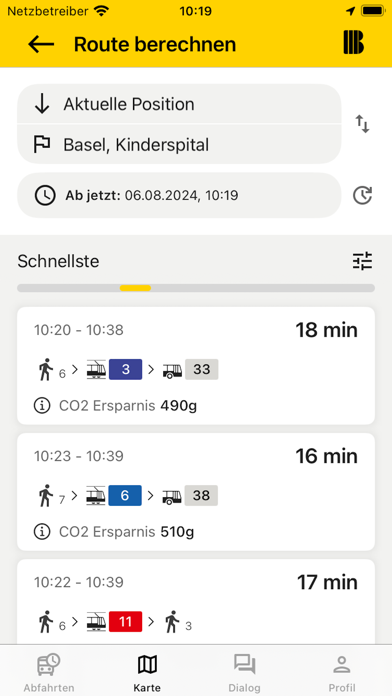
Task: Tap CO2 info icon beside 510g
Action: (42, 532)
